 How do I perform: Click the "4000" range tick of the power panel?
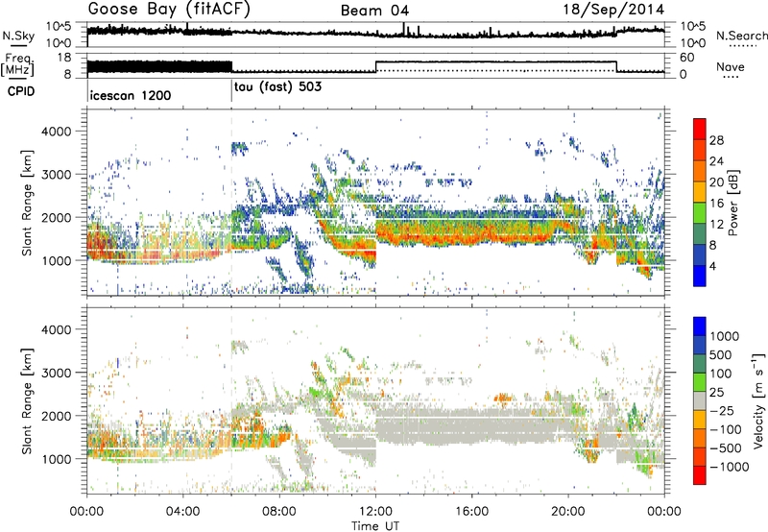[x=56, y=132]
